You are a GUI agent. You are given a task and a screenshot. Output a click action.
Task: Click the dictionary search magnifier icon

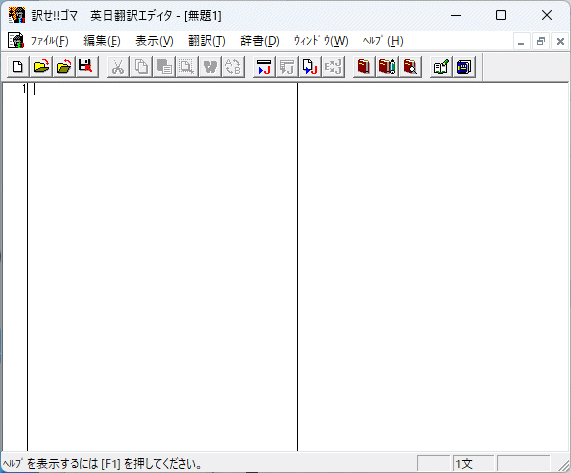click(410, 67)
